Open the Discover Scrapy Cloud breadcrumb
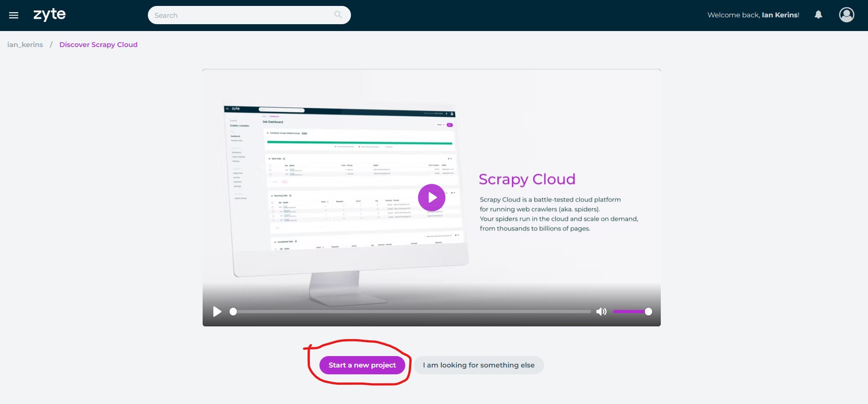The width and height of the screenshot is (868, 404). pyautogui.click(x=98, y=45)
